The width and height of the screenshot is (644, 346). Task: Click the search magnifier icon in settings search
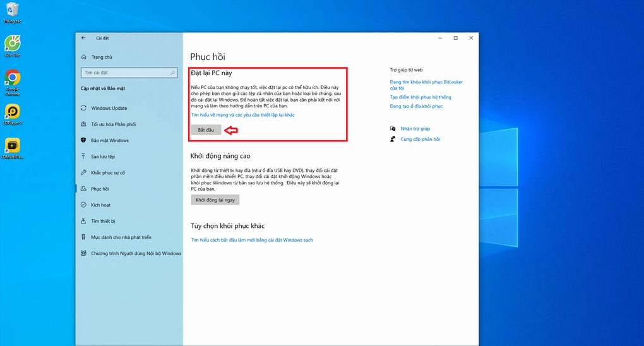click(x=173, y=73)
